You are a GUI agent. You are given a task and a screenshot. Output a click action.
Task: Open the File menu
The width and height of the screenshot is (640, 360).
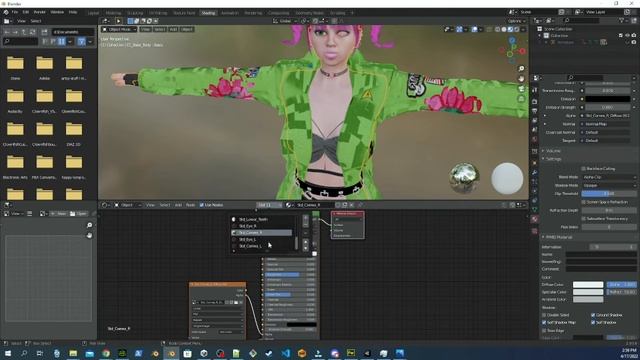[15, 12]
